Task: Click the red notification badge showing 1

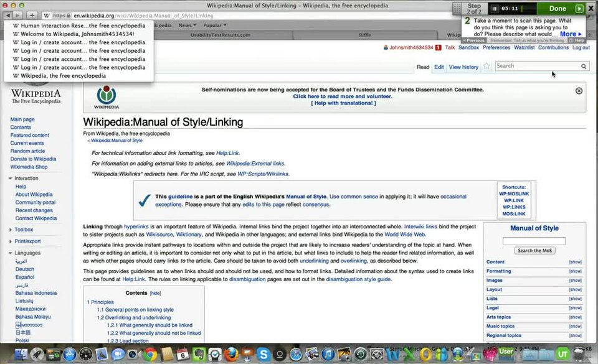Action: coord(438,47)
